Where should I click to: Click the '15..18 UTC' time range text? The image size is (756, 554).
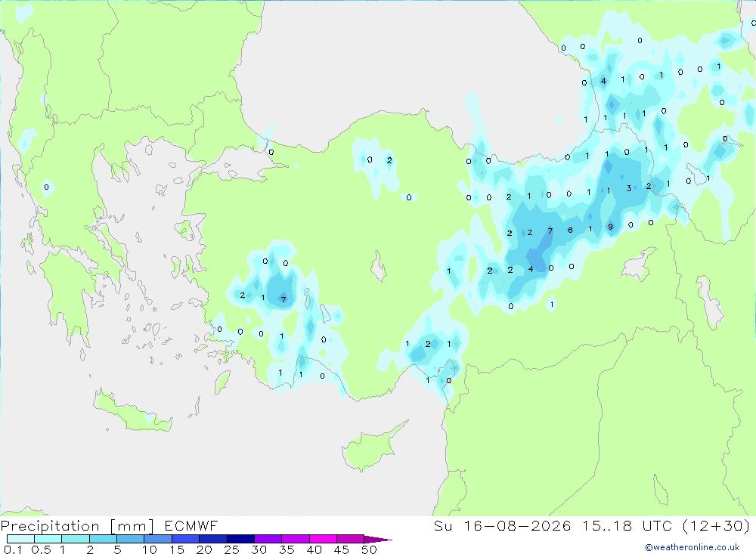point(627,525)
